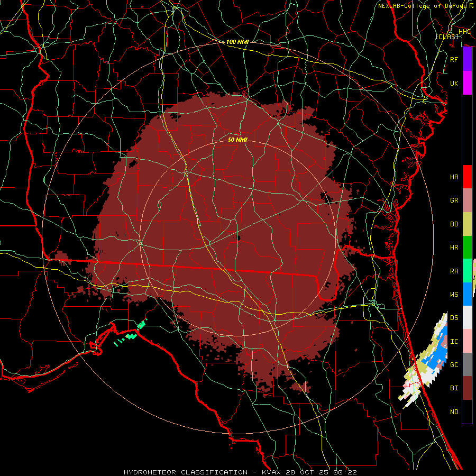476x476 pixels.
Task: Click the 'NEXLAB-College of DuPage' credit text
Action: [x=422, y=6]
